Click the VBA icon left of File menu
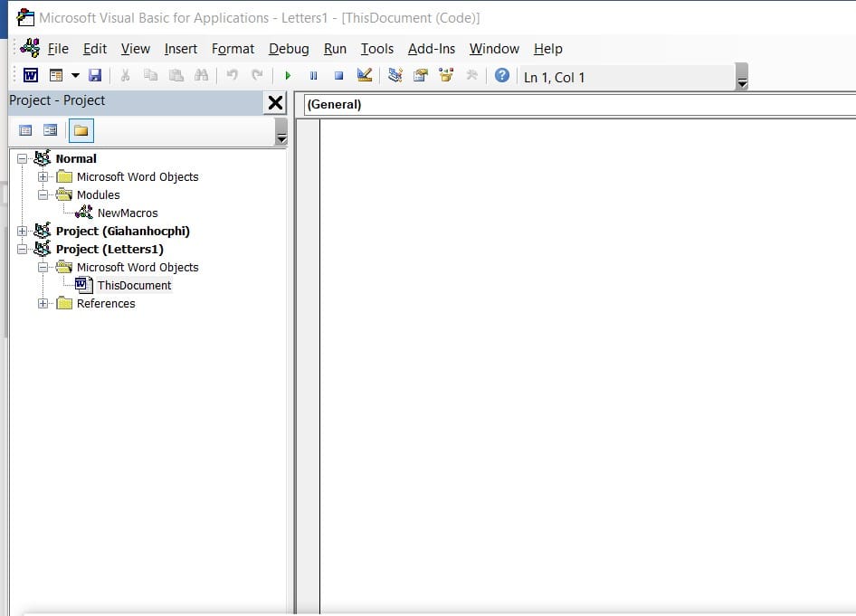Screen dimensions: 856x616 click(x=30, y=48)
